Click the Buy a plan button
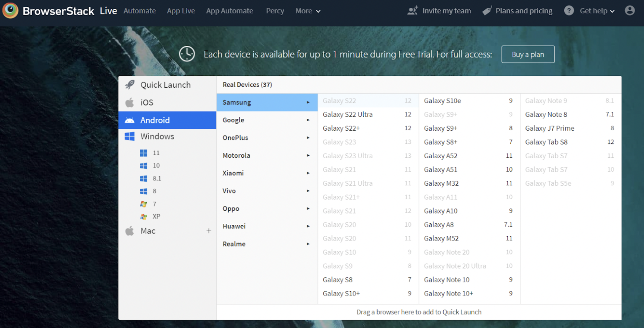The height and width of the screenshot is (328, 644). pos(528,54)
